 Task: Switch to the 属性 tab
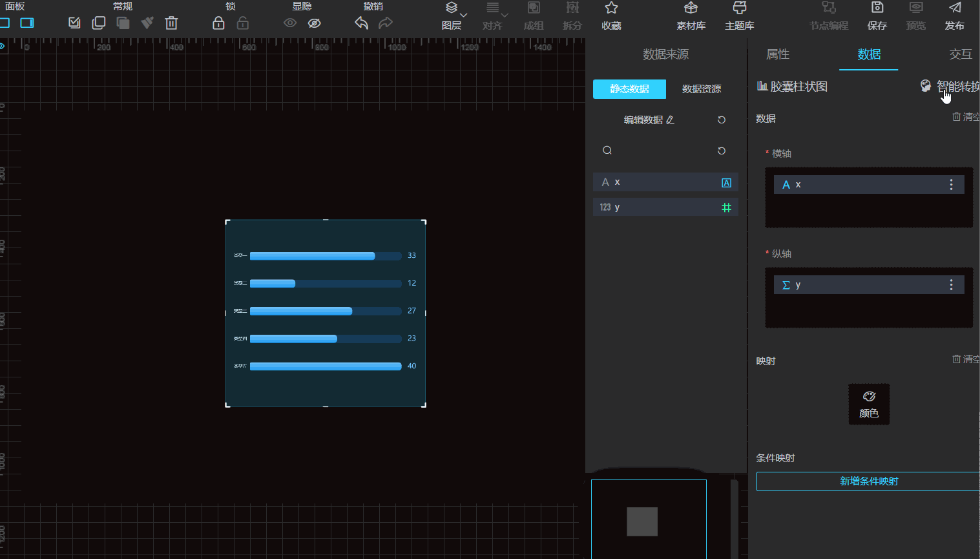tap(778, 54)
